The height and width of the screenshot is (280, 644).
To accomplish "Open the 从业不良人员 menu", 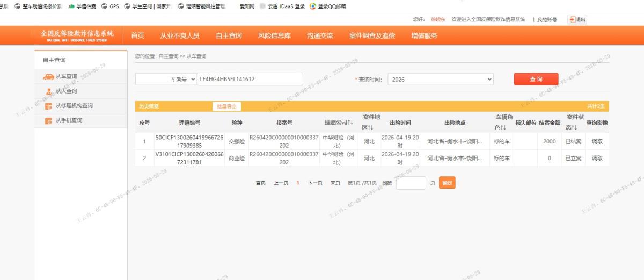I will tap(180, 35).
